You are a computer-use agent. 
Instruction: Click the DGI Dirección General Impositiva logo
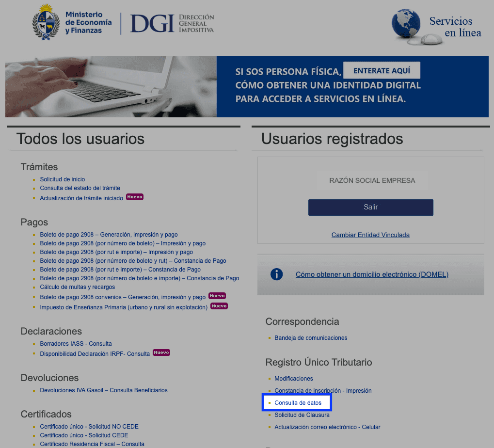[x=172, y=23]
